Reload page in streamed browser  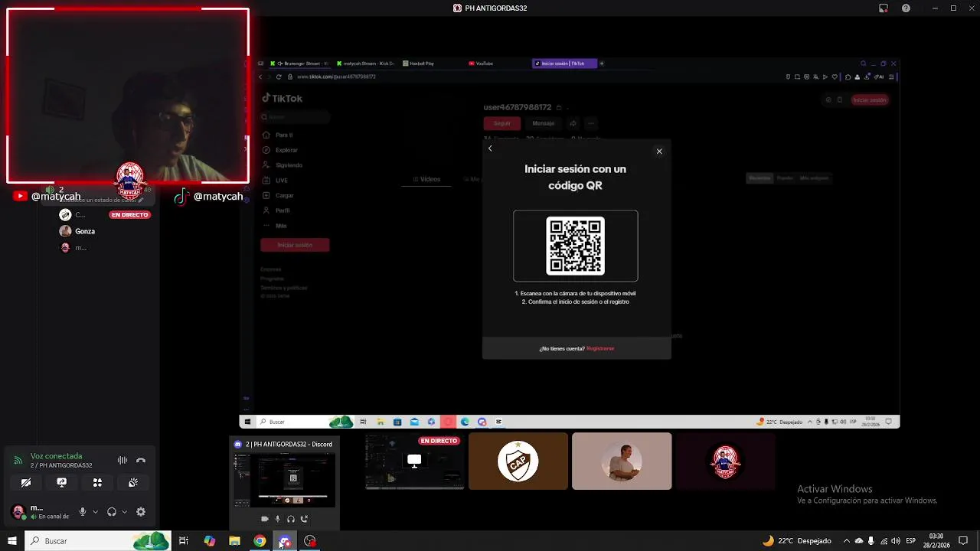279,77
